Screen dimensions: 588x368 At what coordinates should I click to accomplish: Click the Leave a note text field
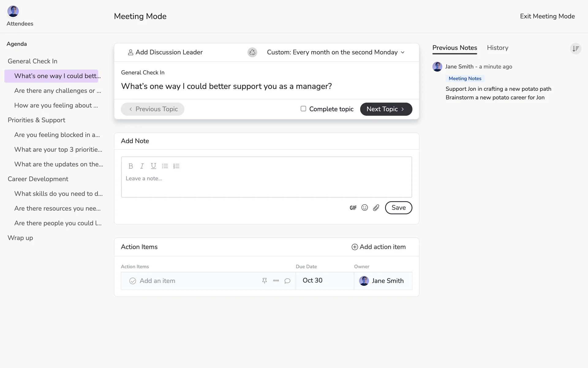click(266, 184)
